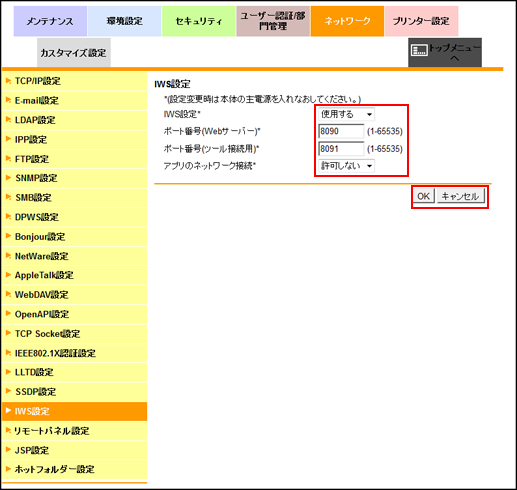Click the Top Menu panel icon
Viewport: 517px width, 490px height.
point(419,51)
